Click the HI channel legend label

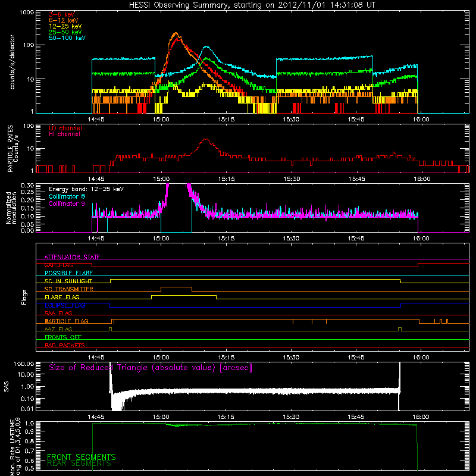64,134
